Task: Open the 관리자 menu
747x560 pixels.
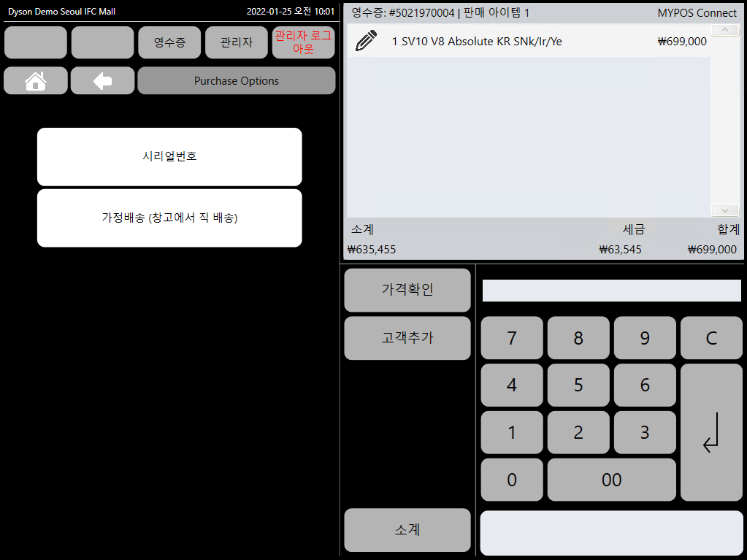Action: pyautogui.click(x=237, y=42)
